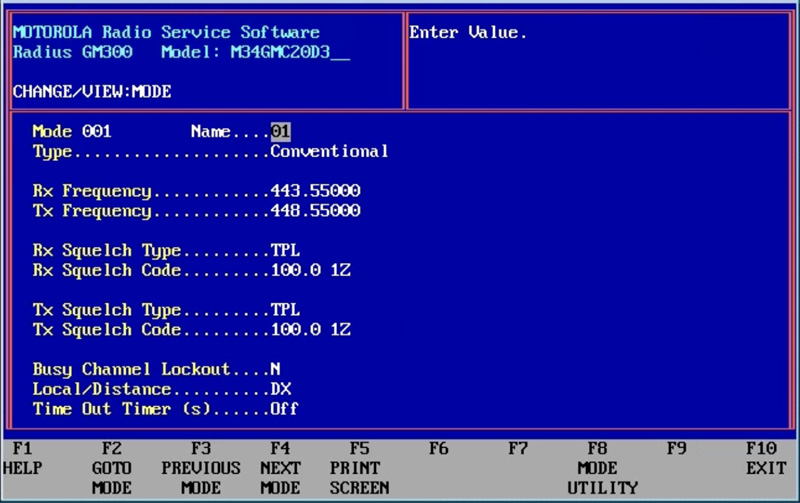Click the Tx Frequency label

coord(92,211)
